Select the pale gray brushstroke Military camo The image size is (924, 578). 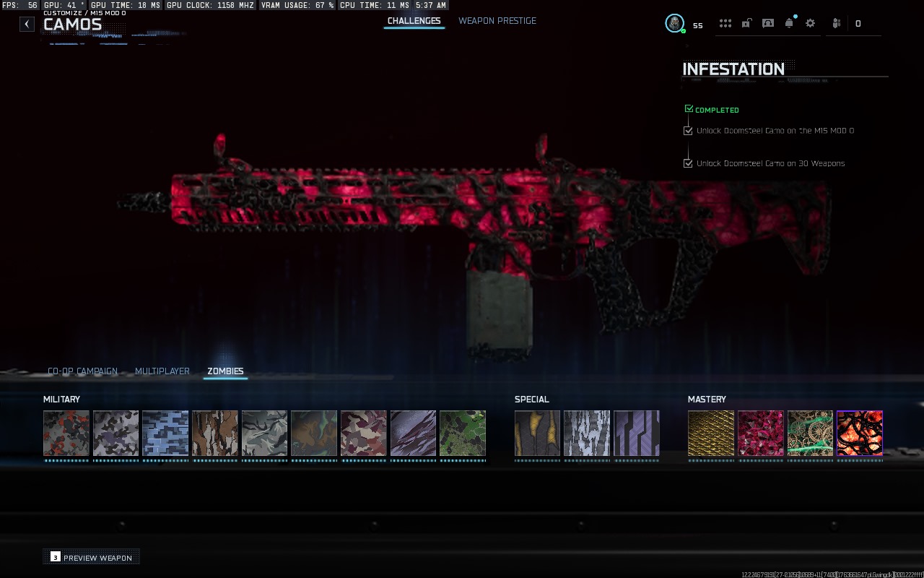tap(264, 433)
